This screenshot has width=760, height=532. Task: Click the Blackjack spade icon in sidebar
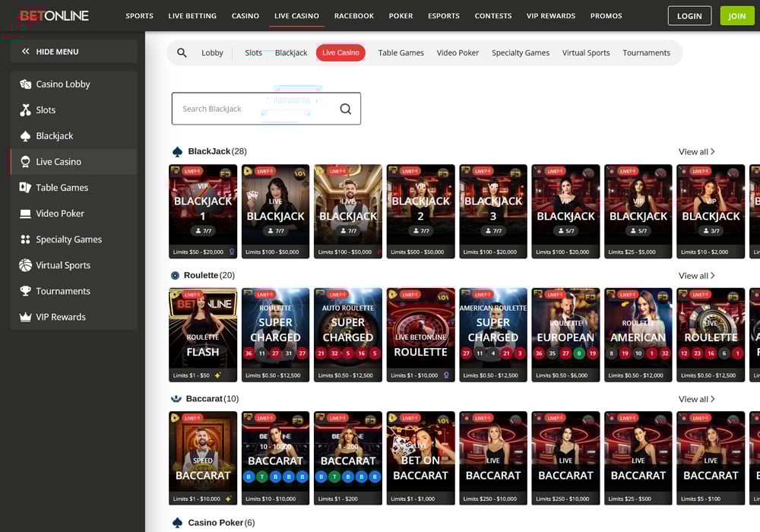(x=25, y=136)
